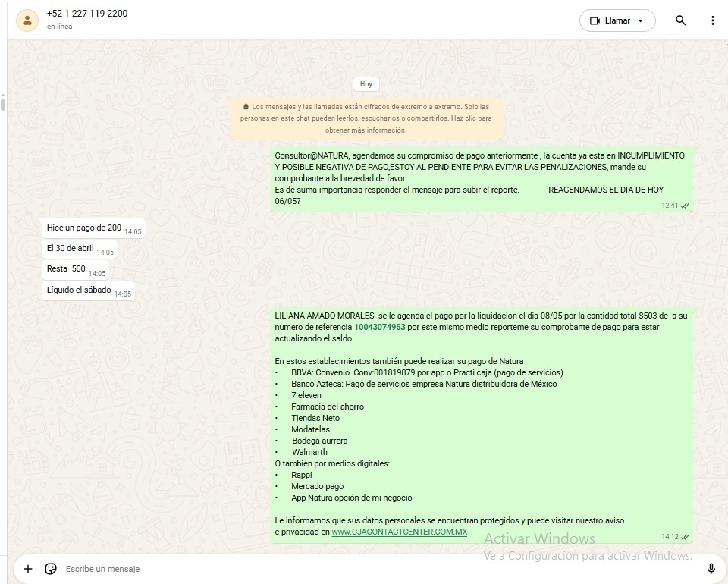Click the microphone voice message icon
Image resolution: width=728 pixels, height=584 pixels.
click(711, 569)
